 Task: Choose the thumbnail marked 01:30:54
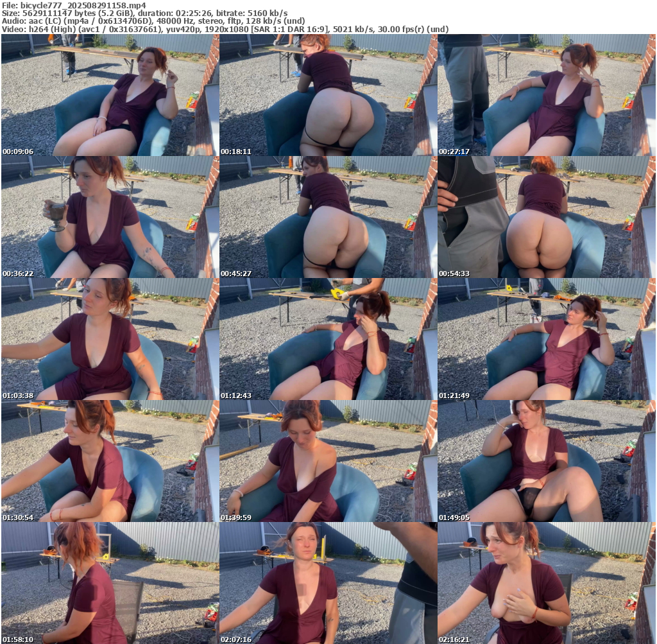point(110,461)
